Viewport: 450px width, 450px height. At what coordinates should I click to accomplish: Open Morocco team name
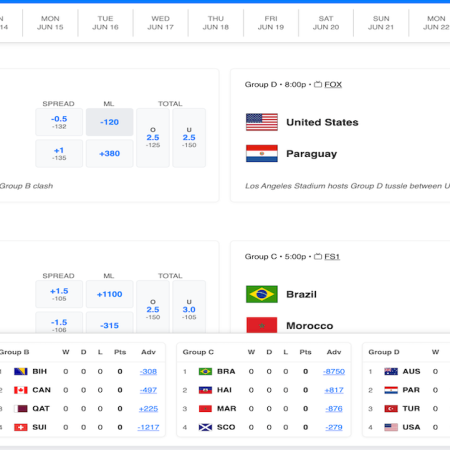point(310,326)
